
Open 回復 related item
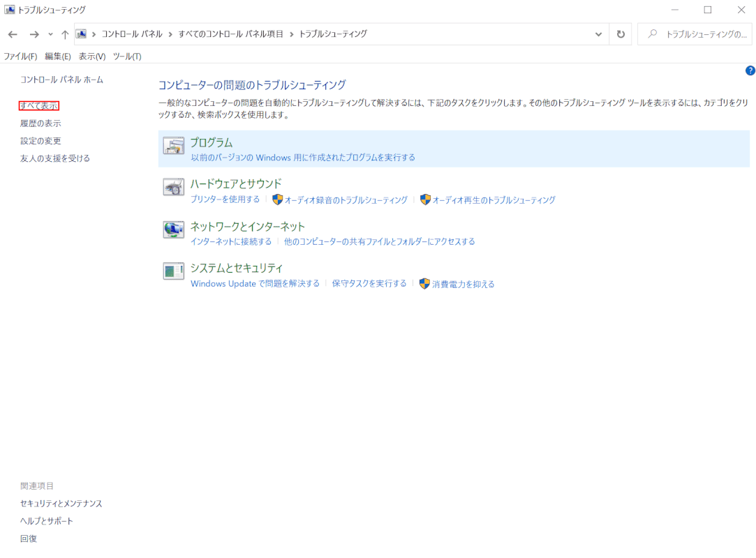(x=29, y=538)
